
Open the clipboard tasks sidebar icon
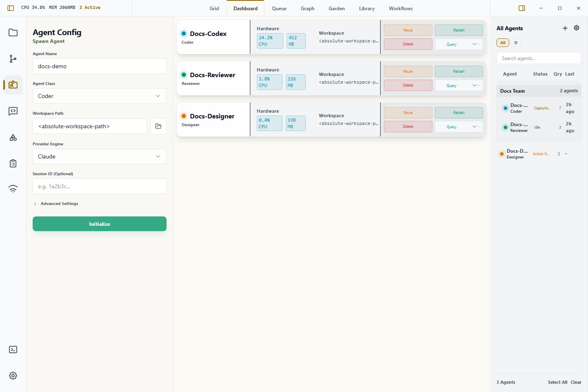pyautogui.click(x=13, y=163)
